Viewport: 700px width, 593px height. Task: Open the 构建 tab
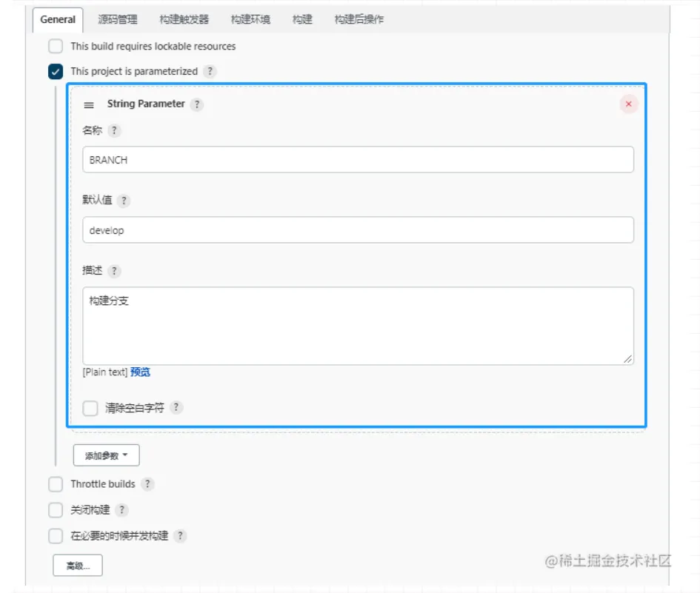point(302,20)
